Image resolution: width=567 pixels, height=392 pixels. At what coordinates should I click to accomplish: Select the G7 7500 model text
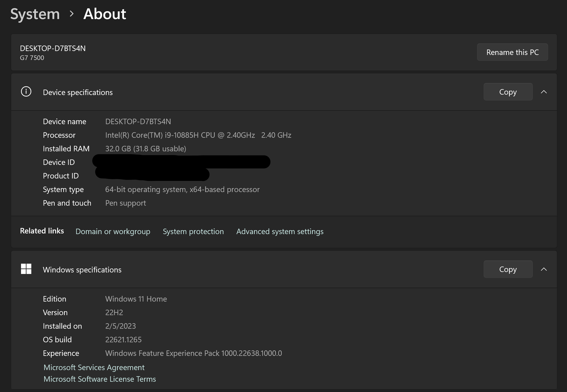(32, 58)
